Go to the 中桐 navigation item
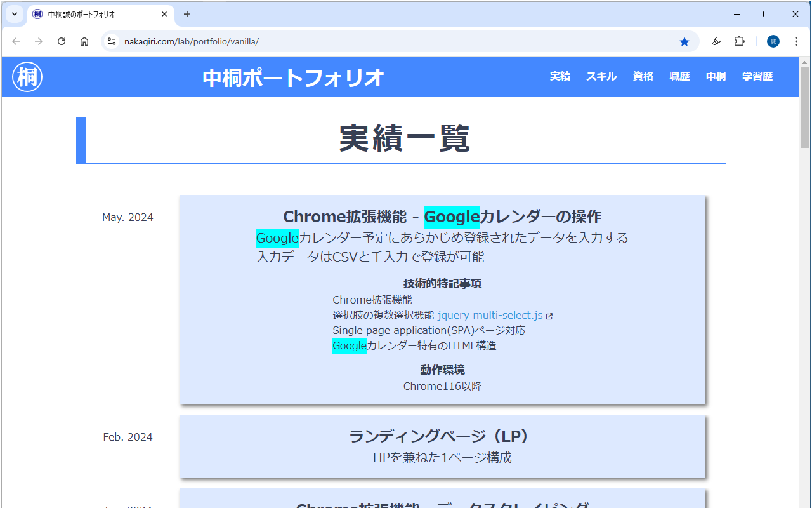This screenshot has height=508, width=812. (x=716, y=76)
